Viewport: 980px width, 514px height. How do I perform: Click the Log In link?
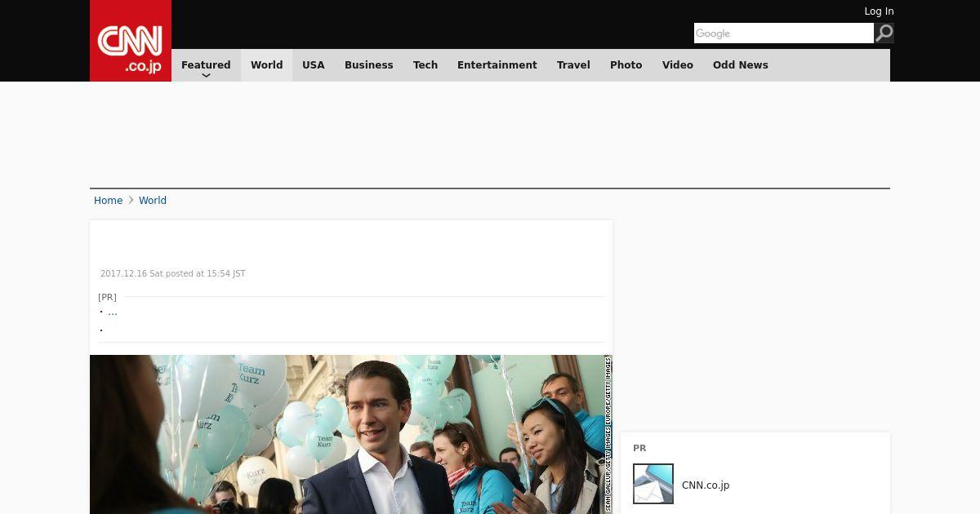[879, 11]
